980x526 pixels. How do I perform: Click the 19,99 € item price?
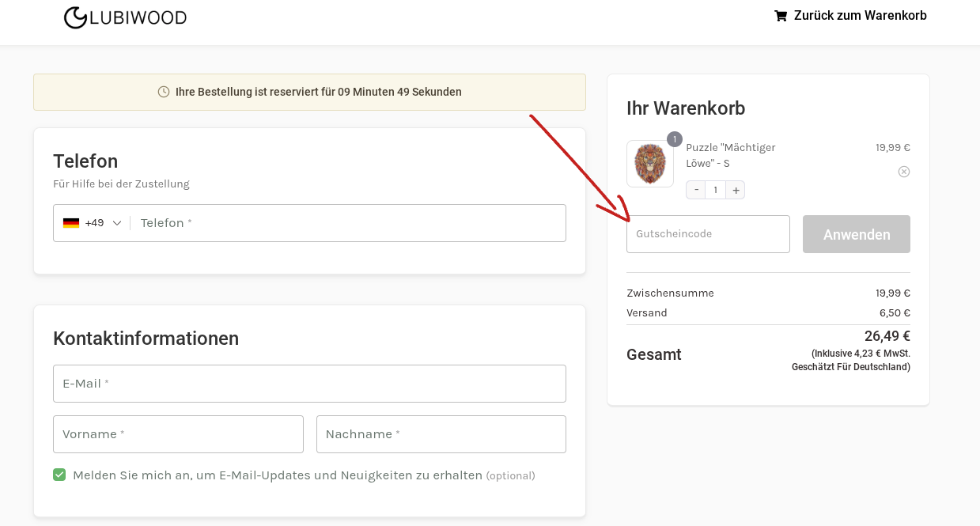tap(893, 147)
